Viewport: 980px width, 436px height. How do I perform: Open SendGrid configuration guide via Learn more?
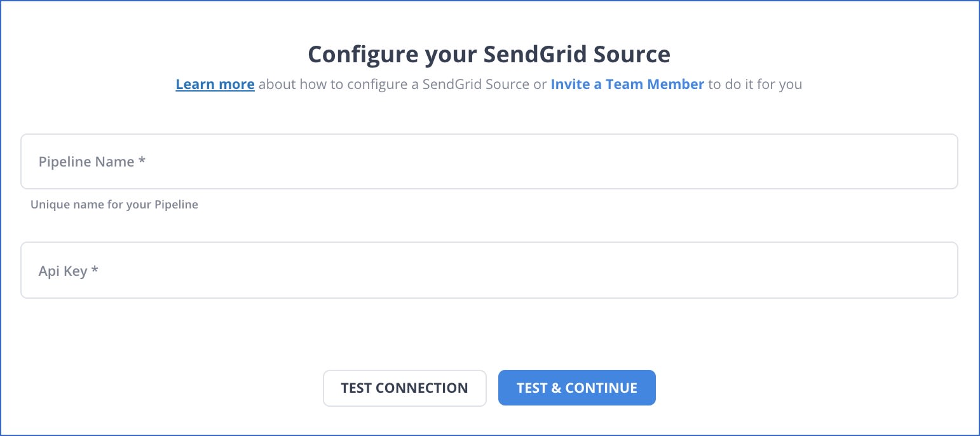click(x=215, y=84)
